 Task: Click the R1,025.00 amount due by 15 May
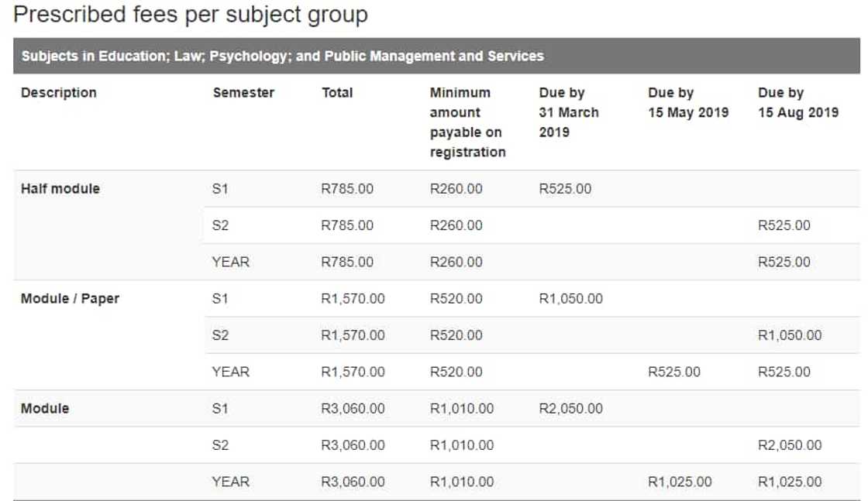coord(680,482)
